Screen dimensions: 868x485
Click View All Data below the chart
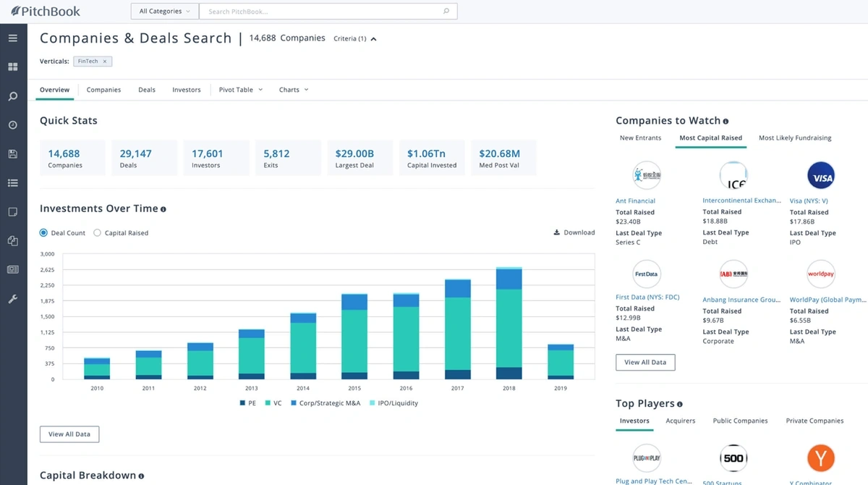click(x=69, y=434)
